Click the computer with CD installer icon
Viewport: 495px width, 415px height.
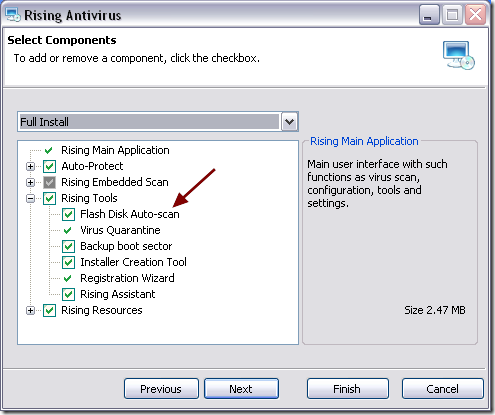pos(459,55)
